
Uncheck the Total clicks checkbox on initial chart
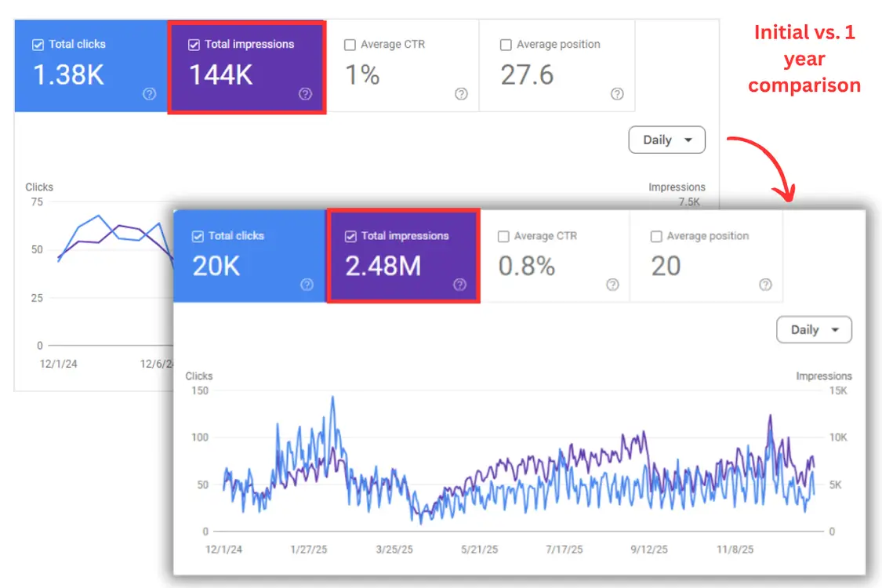(37, 45)
